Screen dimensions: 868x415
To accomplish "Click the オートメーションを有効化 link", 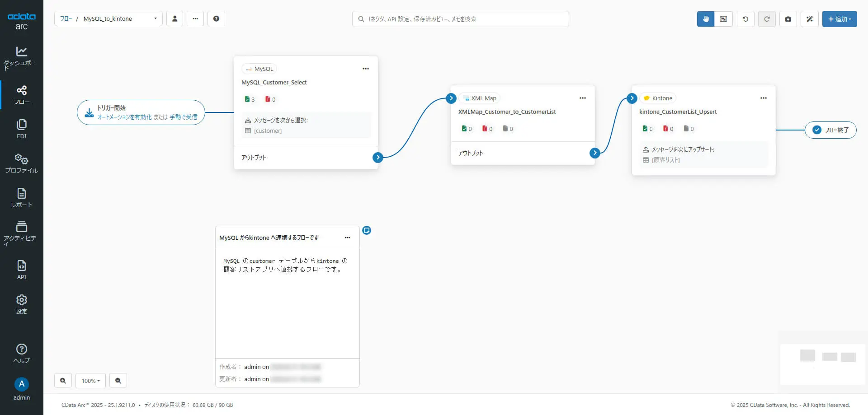I will (124, 117).
